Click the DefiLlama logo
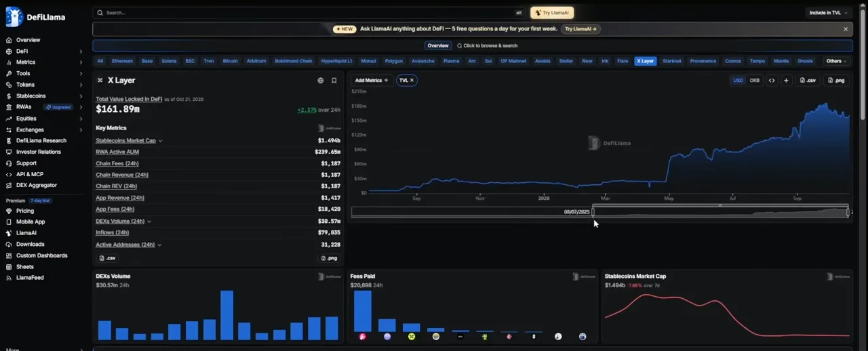The width and height of the screenshot is (868, 351). (x=35, y=16)
